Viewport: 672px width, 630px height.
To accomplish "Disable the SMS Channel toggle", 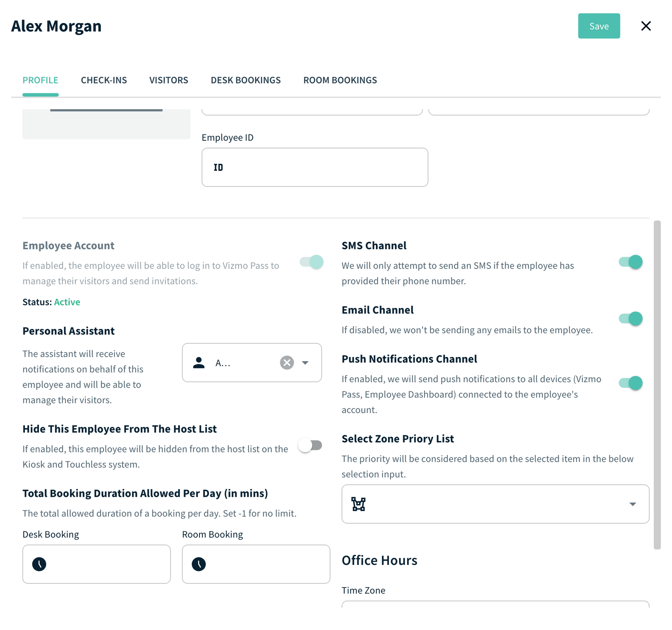I will click(630, 262).
